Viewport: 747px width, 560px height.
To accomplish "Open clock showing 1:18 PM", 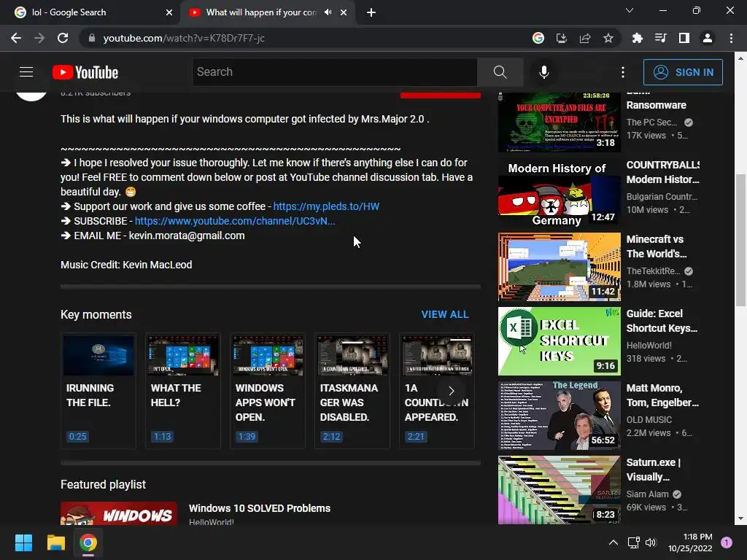I will pos(690,542).
